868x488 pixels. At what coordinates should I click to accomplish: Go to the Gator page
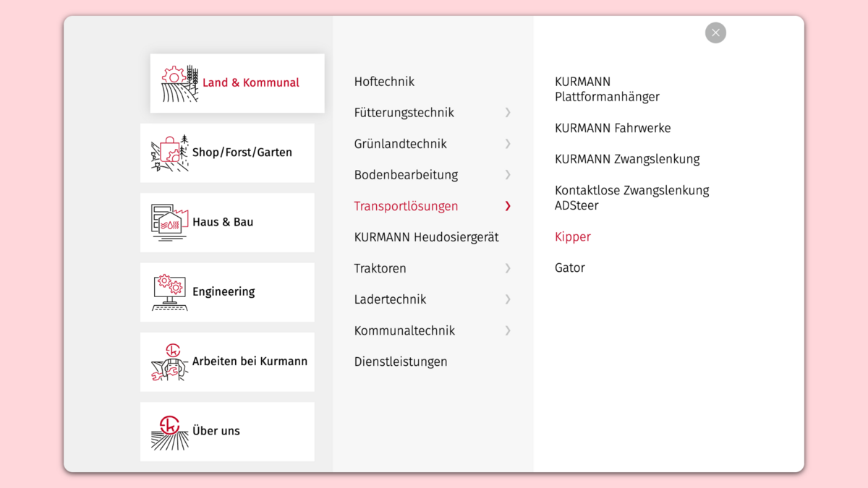(x=569, y=267)
